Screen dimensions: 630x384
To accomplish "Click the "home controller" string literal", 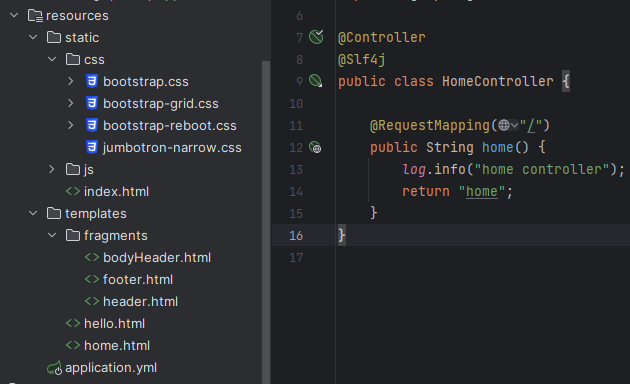I will pos(542,170).
